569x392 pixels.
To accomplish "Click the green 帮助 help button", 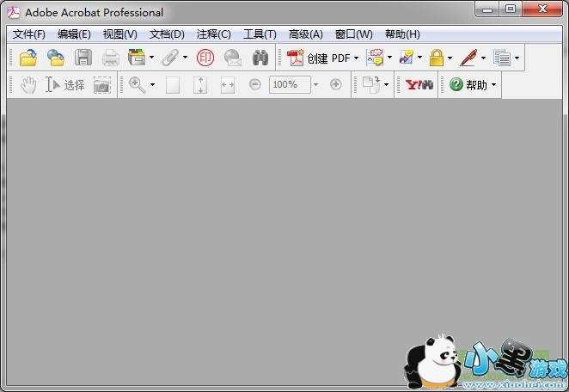I will [468, 85].
